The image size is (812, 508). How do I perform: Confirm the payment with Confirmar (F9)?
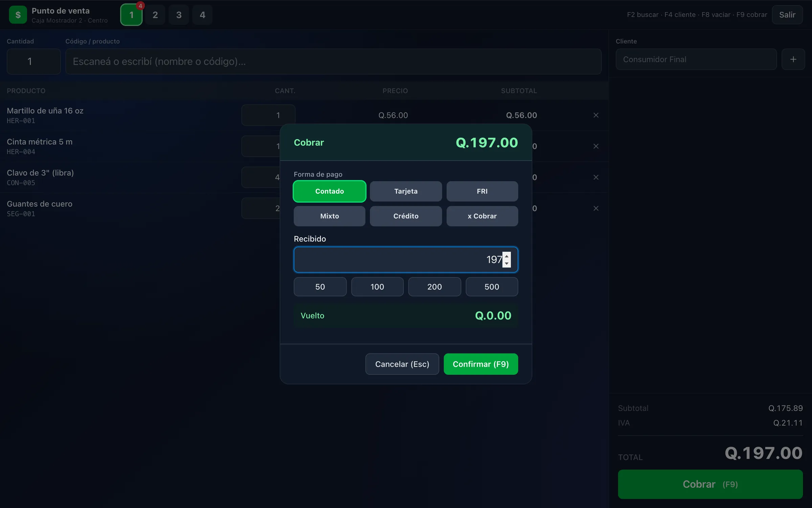click(481, 364)
